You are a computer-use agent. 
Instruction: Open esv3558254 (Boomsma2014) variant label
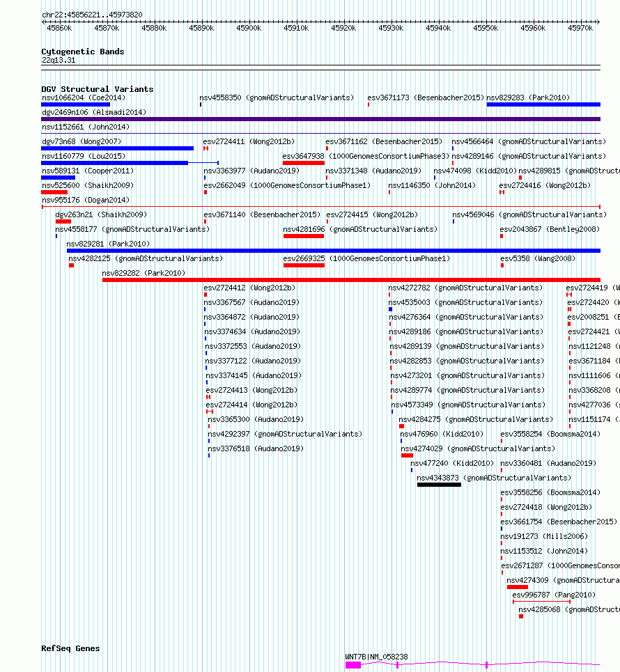click(x=550, y=434)
